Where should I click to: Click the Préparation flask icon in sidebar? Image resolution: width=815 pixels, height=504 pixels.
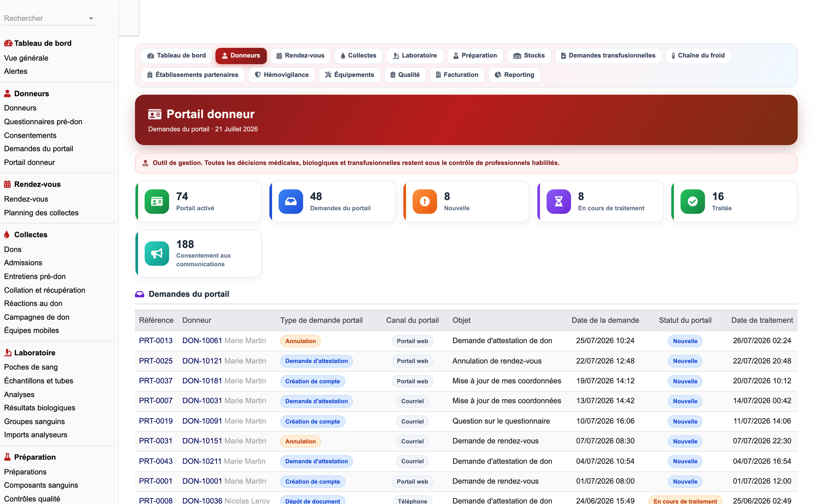[x=8, y=457]
